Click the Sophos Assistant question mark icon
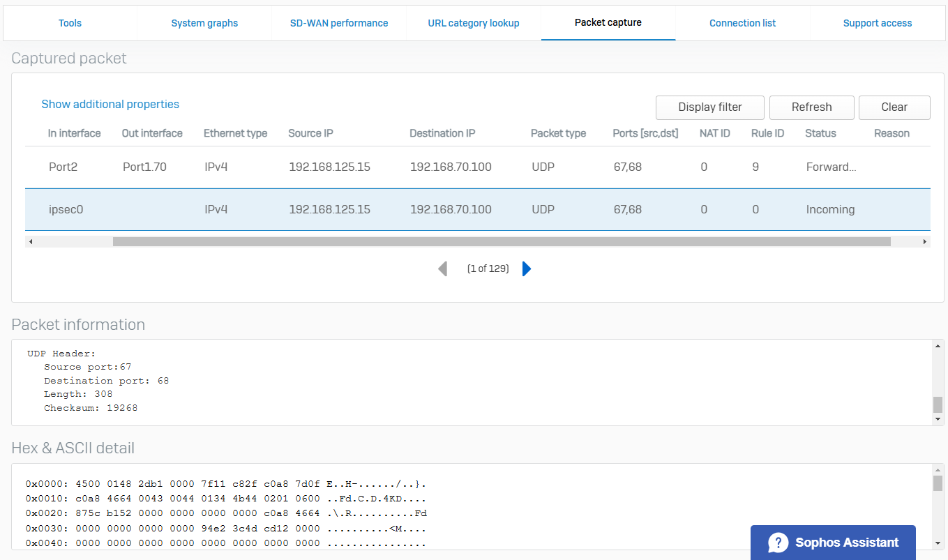Image resolution: width=948 pixels, height=560 pixels. click(778, 543)
